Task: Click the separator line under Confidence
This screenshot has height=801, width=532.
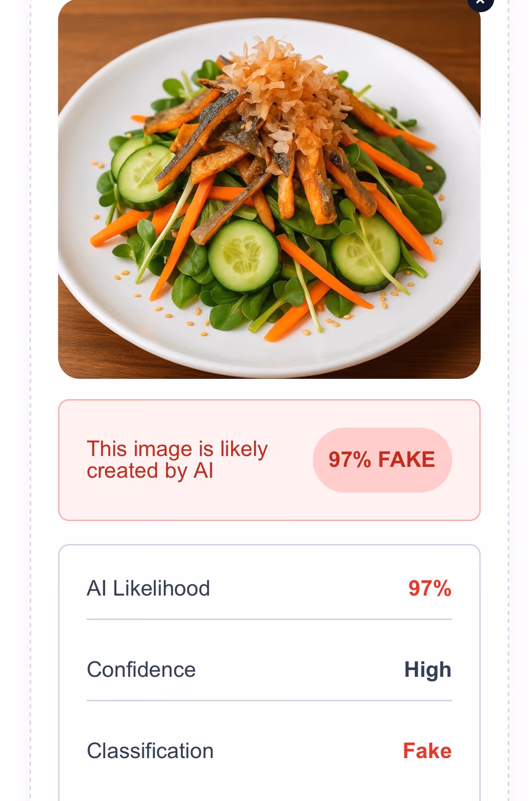Action: point(269,700)
